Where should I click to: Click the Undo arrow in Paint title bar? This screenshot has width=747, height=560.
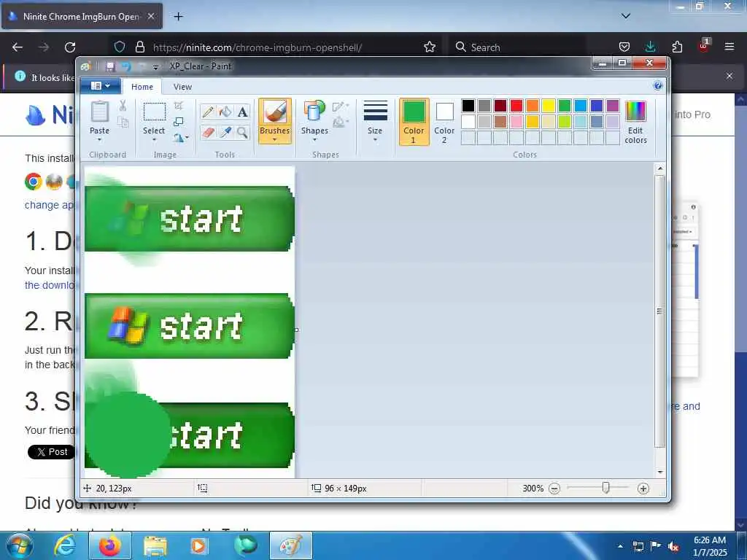126,66
